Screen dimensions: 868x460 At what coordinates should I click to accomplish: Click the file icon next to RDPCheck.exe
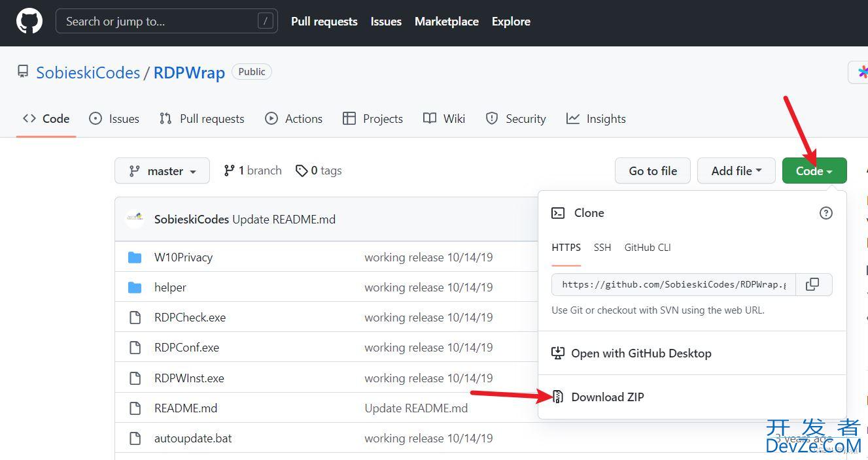click(135, 318)
